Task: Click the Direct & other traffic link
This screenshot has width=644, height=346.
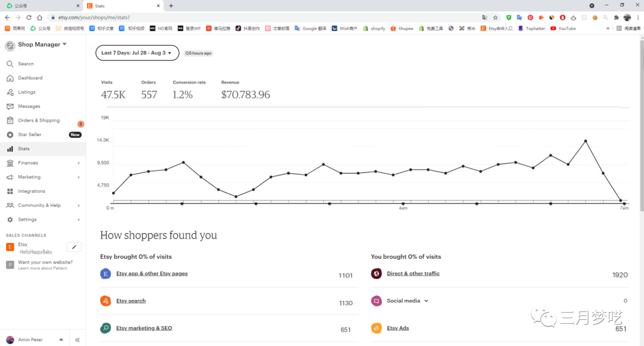Action: click(413, 274)
